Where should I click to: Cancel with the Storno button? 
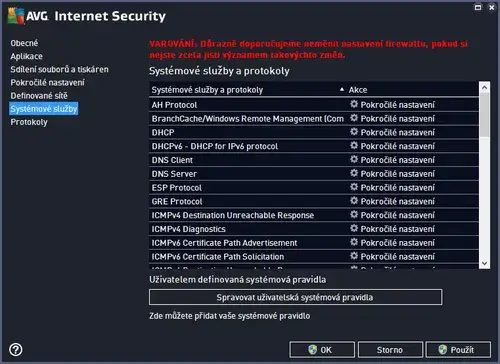[x=390, y=350]
